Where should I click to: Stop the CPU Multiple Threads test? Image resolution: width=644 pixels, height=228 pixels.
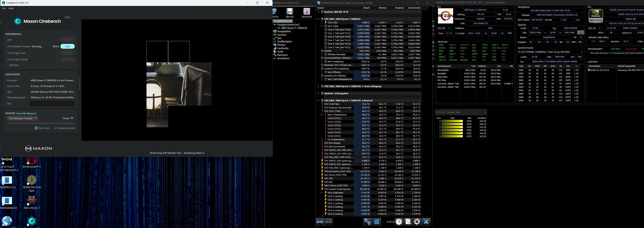coord(67,46)
